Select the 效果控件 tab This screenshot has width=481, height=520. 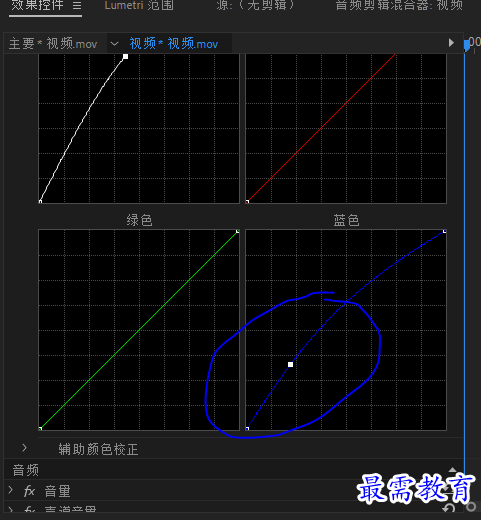click(x=37, y=5)
